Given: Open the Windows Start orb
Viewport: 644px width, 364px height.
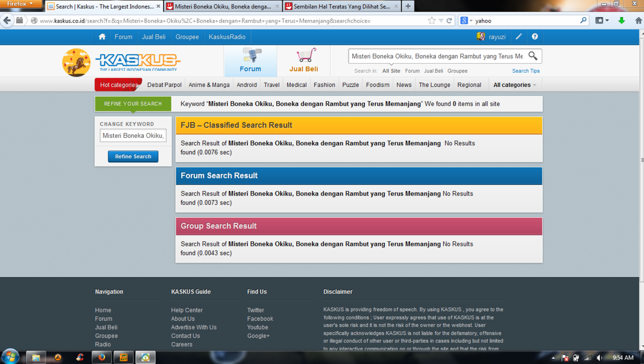Looking at the screenshot, I should pyautogui.click(x=10, y=357).
